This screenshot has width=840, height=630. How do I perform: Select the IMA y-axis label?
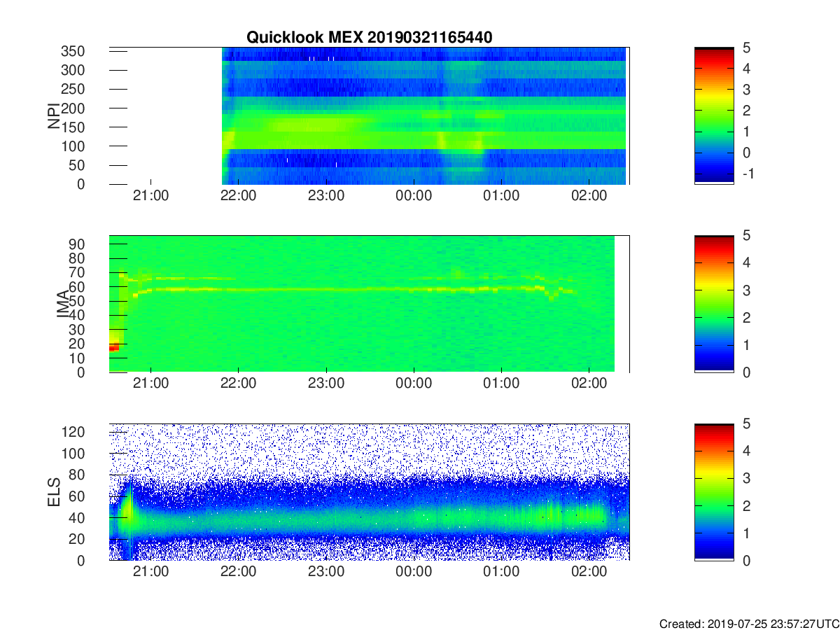coord(62,304)
